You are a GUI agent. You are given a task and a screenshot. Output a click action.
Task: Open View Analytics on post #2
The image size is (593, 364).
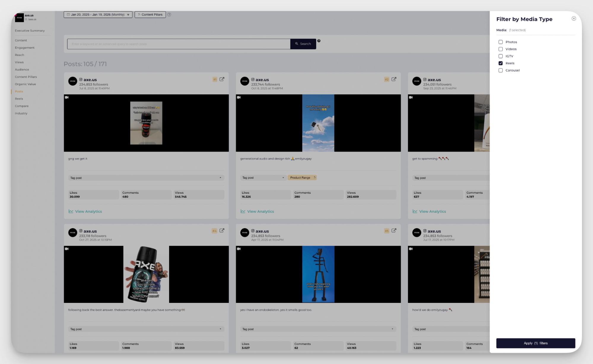tap(260, 211)
